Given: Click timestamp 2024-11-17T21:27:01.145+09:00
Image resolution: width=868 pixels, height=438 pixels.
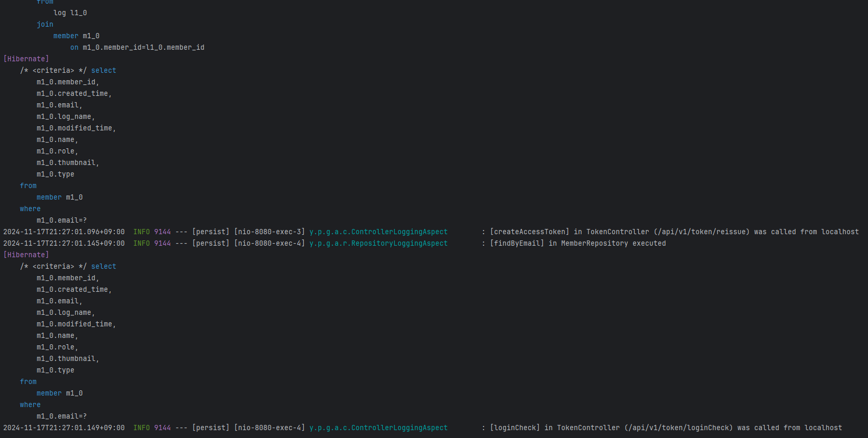Looking at the screenshot, I should pos(64,243).
